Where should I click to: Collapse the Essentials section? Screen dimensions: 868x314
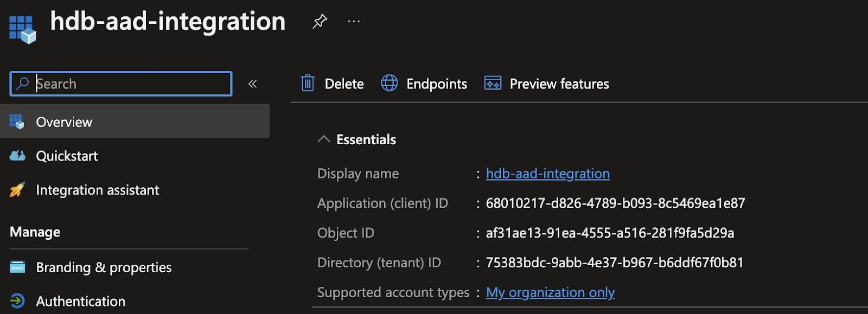tap(324, 139)
